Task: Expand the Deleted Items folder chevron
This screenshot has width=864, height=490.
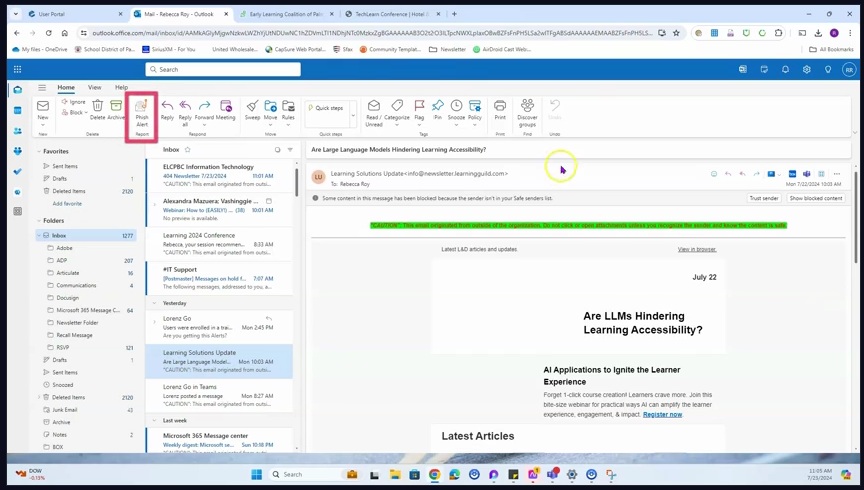Action: pyautogui.click(x=39, y=397)
